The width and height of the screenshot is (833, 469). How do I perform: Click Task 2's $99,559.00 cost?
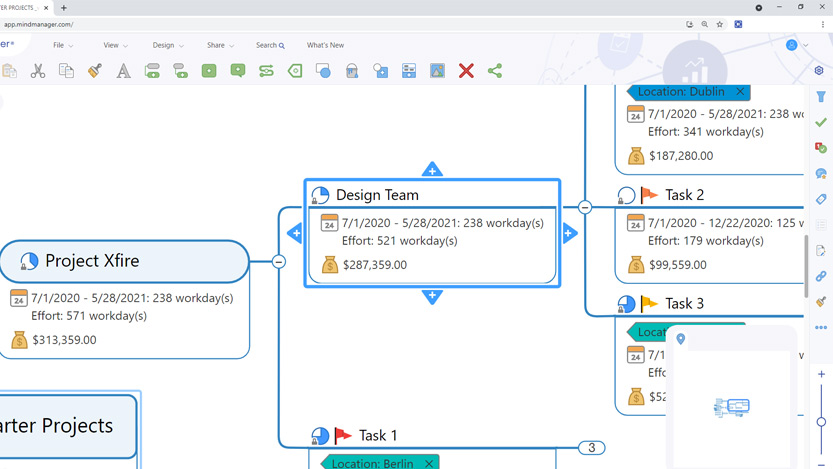[678, 265]
